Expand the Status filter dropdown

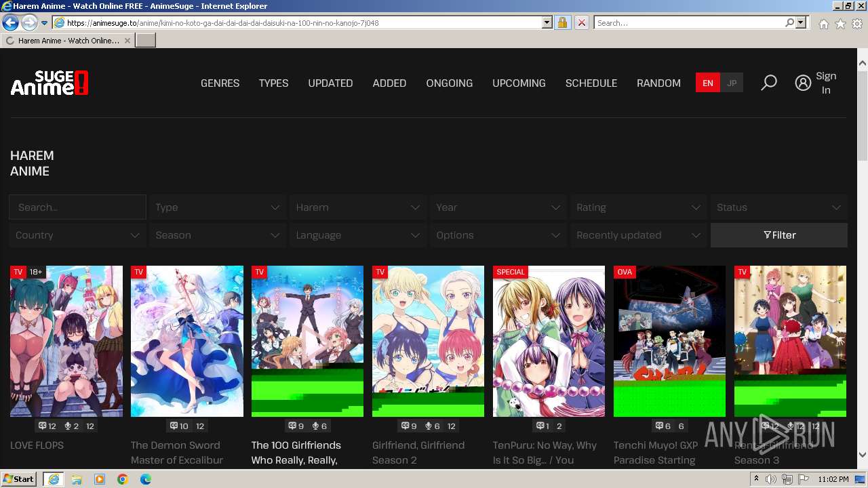tap(778, 207)
